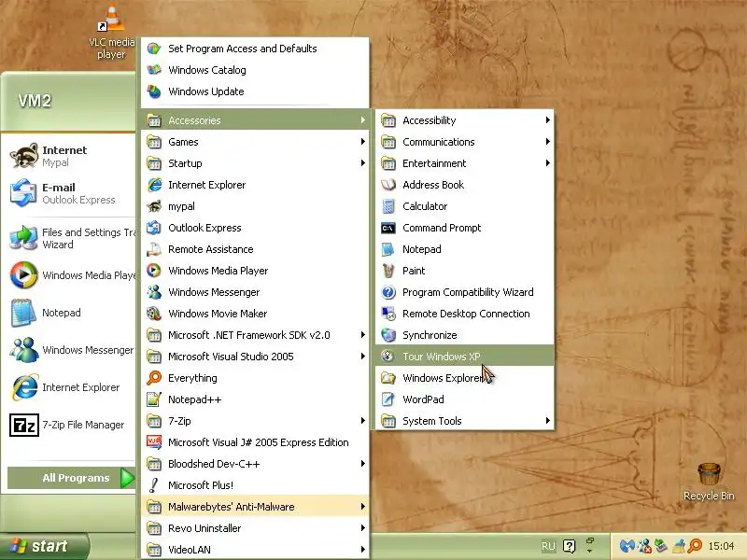Image resolution: width=747 pixels, height=560 pixels.
Task: Launch Command Prompt icon
Action: point(388,228)
